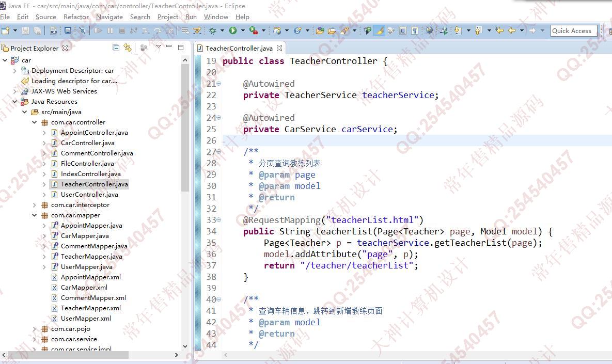Click the Open Type folder icon
Screen dimensions: 612x364
pos(320,30)
